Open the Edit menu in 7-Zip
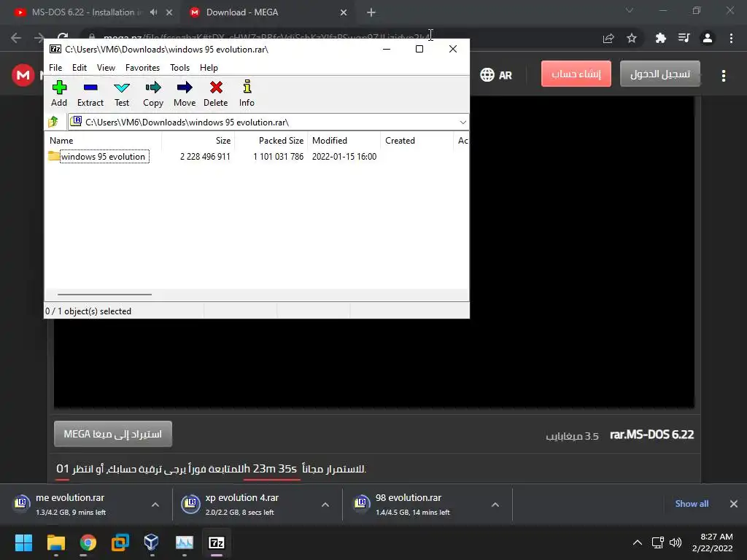The height and width of the screenshot is (560, 747). coord(79,68)
